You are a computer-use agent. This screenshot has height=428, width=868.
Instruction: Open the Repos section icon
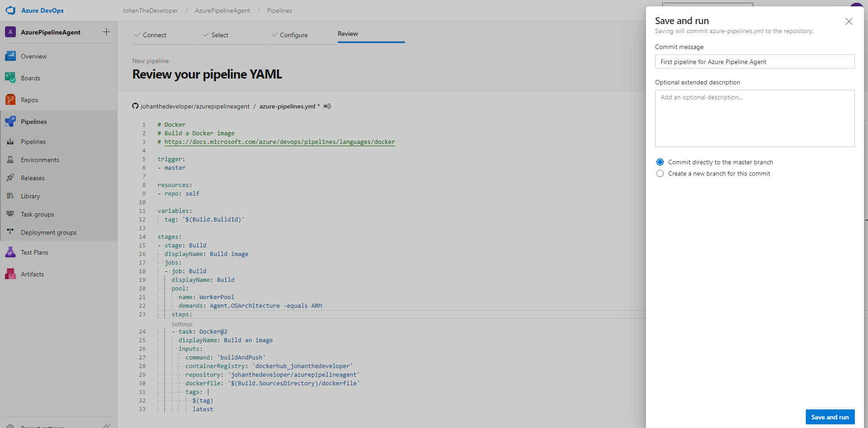click(10, 100)
